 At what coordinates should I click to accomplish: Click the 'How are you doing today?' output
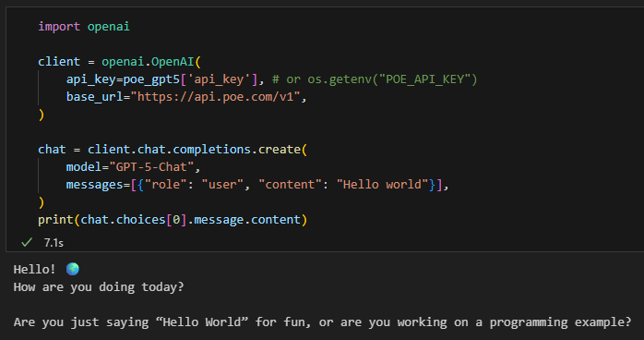click(x=99, y=287)
